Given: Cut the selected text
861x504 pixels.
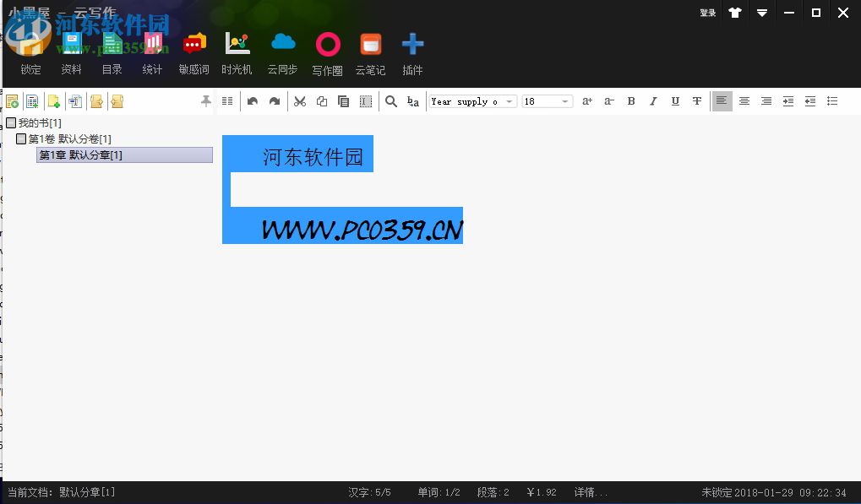Looking at the screenshot, I should click(x=299, y=100).
